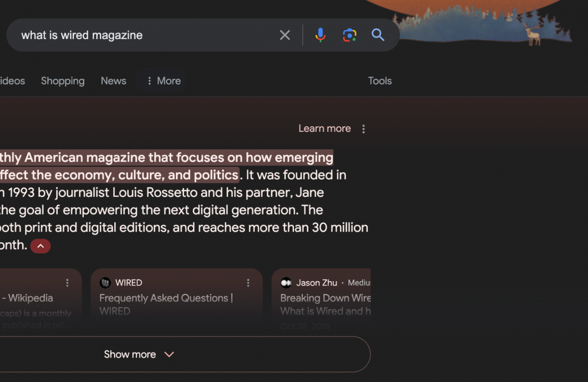Click the WIRED site favicon
Screen dimensions: 588x382
point(105,283)
